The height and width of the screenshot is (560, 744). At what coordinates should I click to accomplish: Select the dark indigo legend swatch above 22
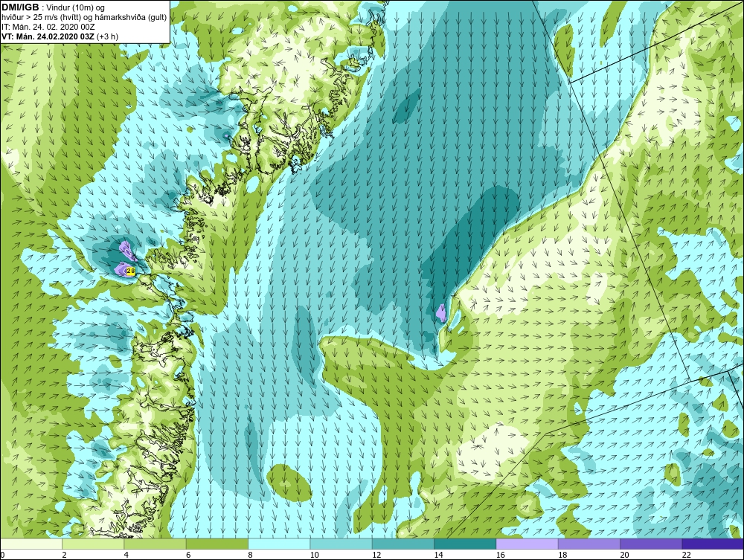[713, 544]
